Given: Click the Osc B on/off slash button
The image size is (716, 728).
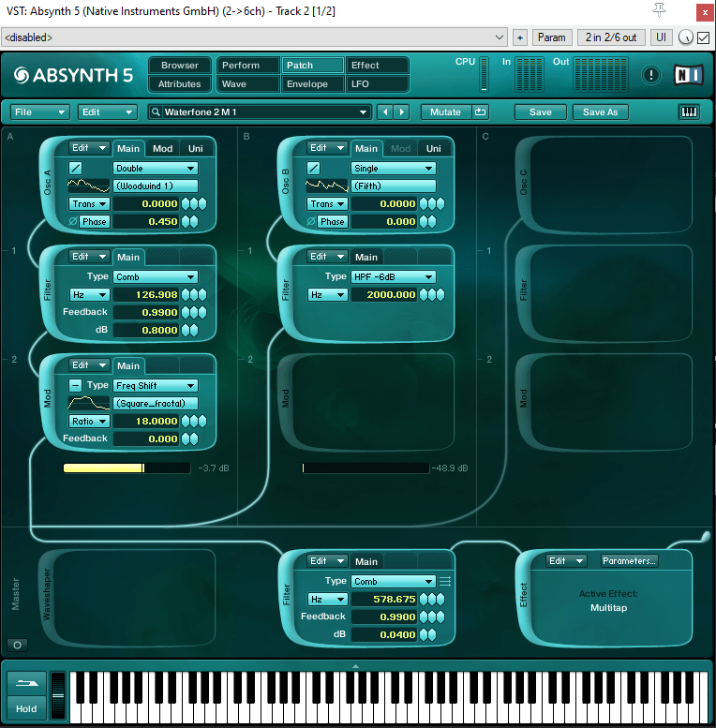Looking at the screenshot, I should [314, 168].
